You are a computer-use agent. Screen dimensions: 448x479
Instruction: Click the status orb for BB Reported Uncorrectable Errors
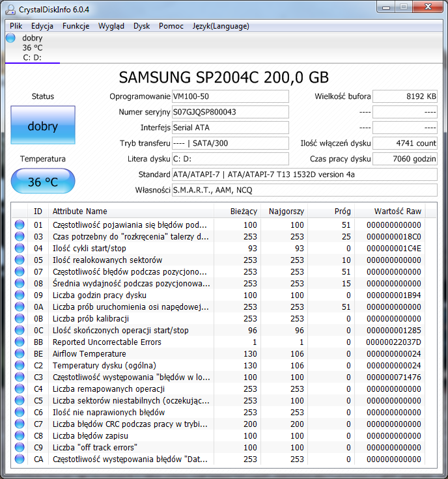click(x=20, y=342)
